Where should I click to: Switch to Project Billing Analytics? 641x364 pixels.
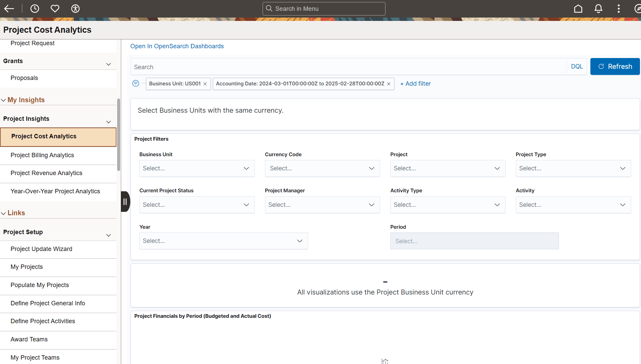42,155
